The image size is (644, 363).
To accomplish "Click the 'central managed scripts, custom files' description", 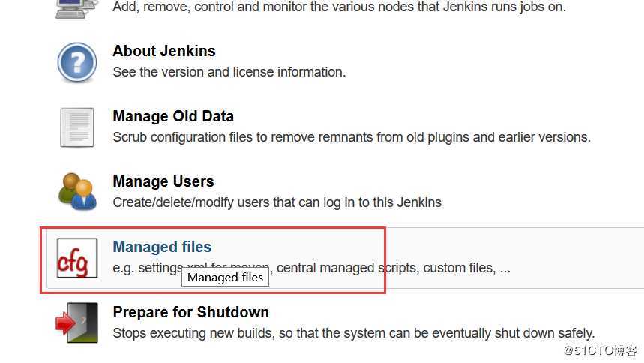I will click(390, 268).
